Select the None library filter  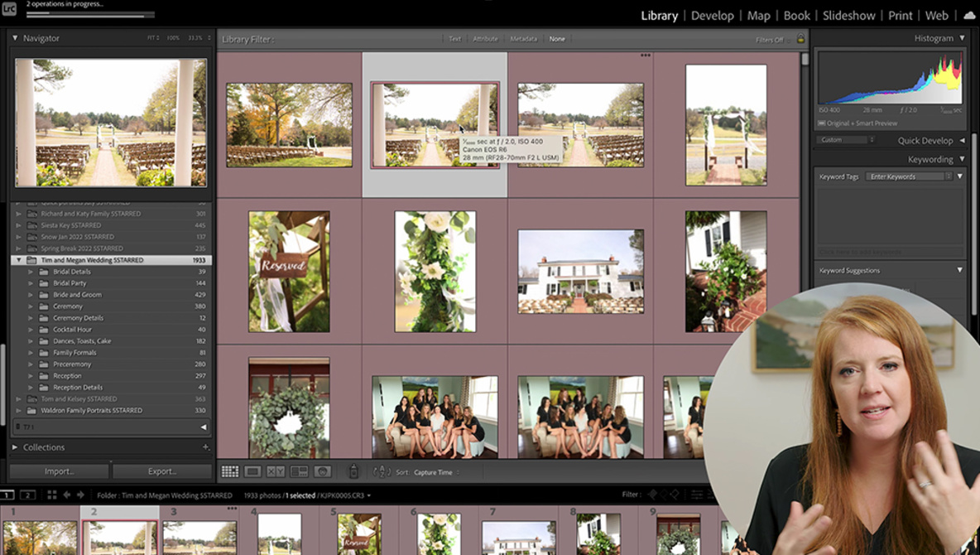click(557, 39)
